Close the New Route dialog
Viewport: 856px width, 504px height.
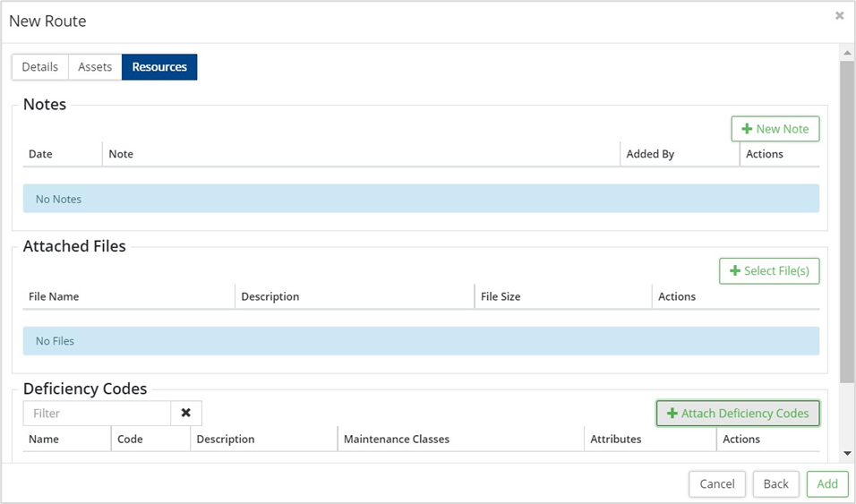[839, 16]
